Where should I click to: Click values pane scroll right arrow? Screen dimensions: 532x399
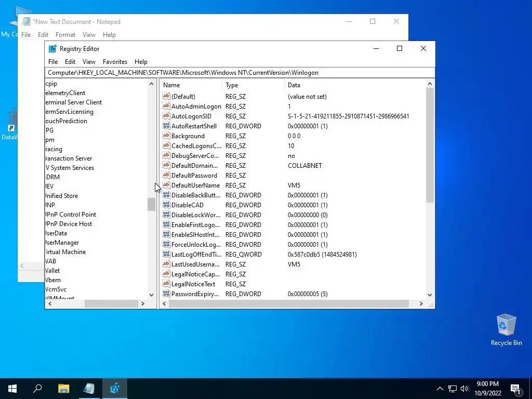(x=421, y=303)
